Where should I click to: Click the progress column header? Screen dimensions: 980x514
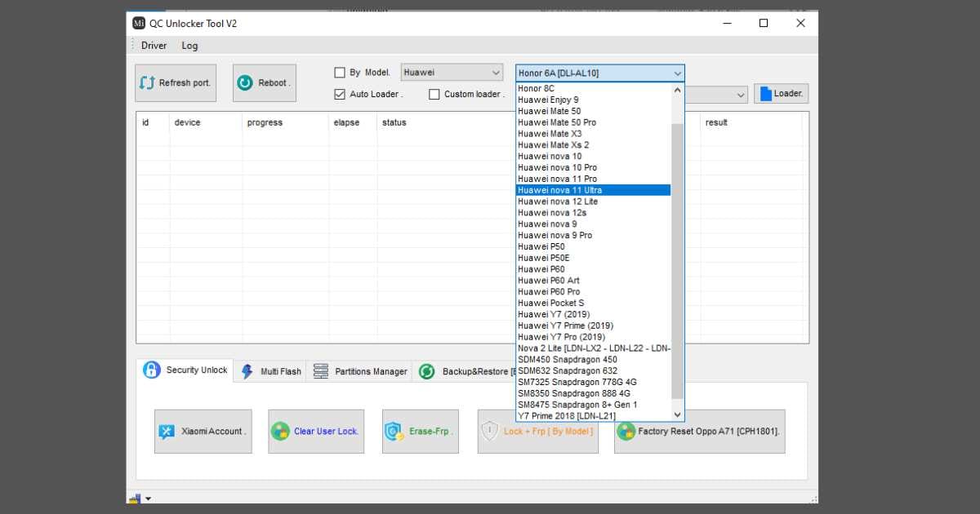tap(286, 122)
